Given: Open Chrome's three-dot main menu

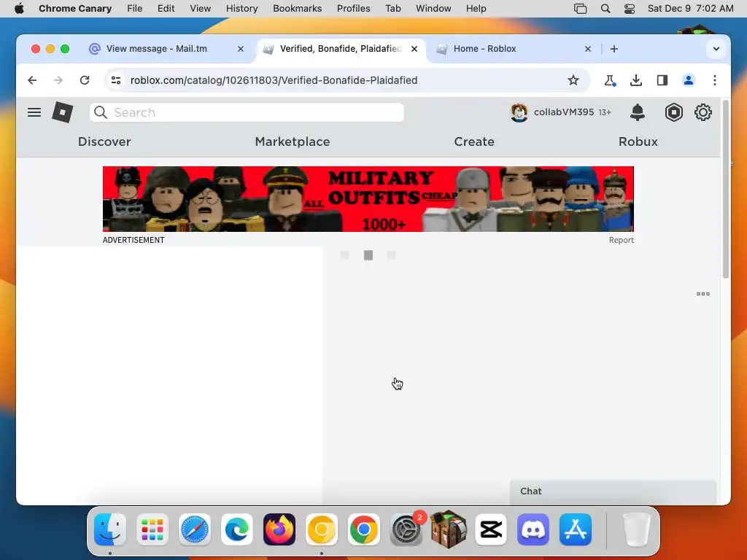Looking at the screenshot, I should click(x=715, y=80).
